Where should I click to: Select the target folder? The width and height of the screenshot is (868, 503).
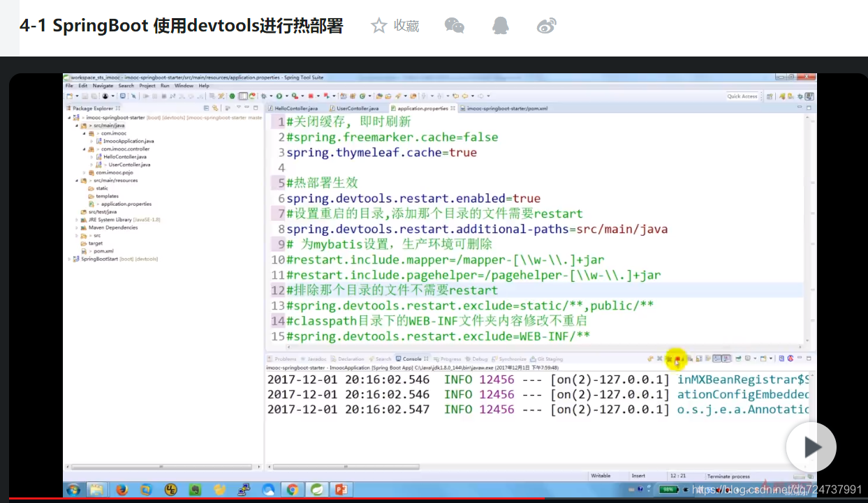coord(92,243)
